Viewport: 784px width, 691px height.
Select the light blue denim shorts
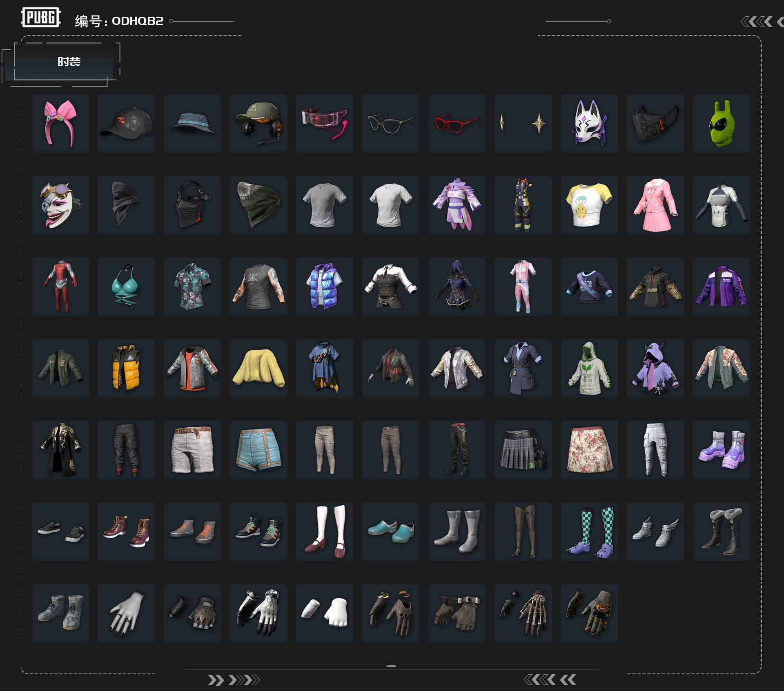258,450
